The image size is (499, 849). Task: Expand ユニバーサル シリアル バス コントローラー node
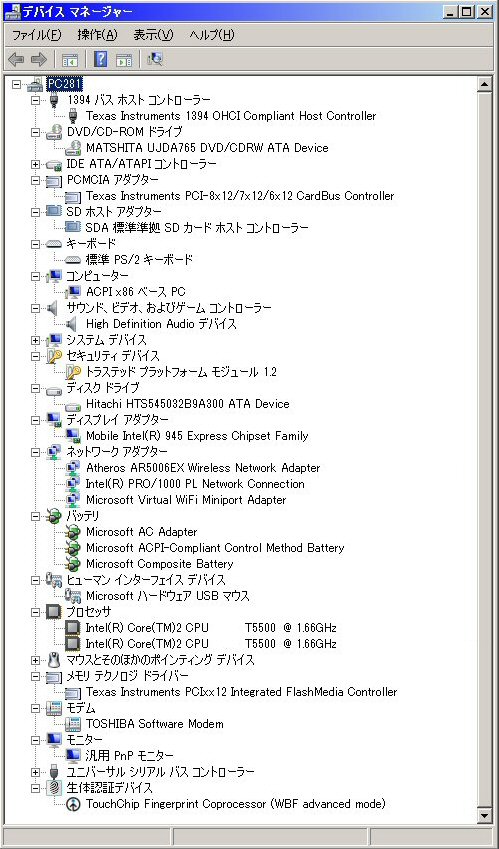tap(36, 772)
